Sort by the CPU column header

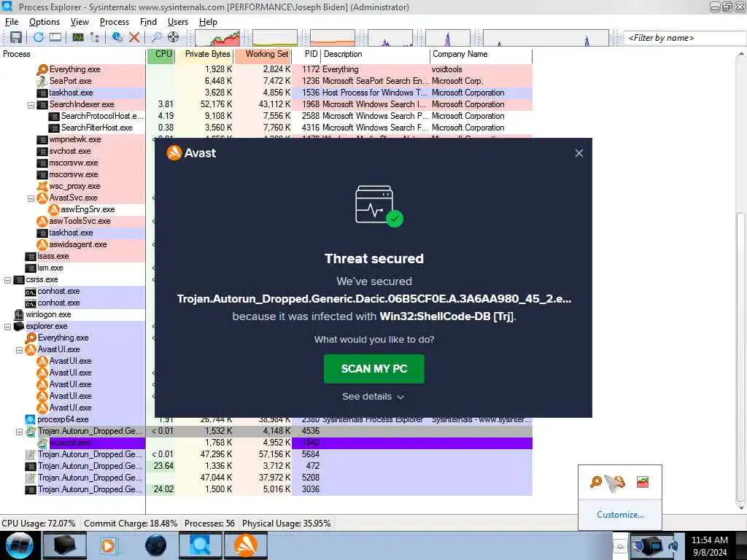(160, 54)
